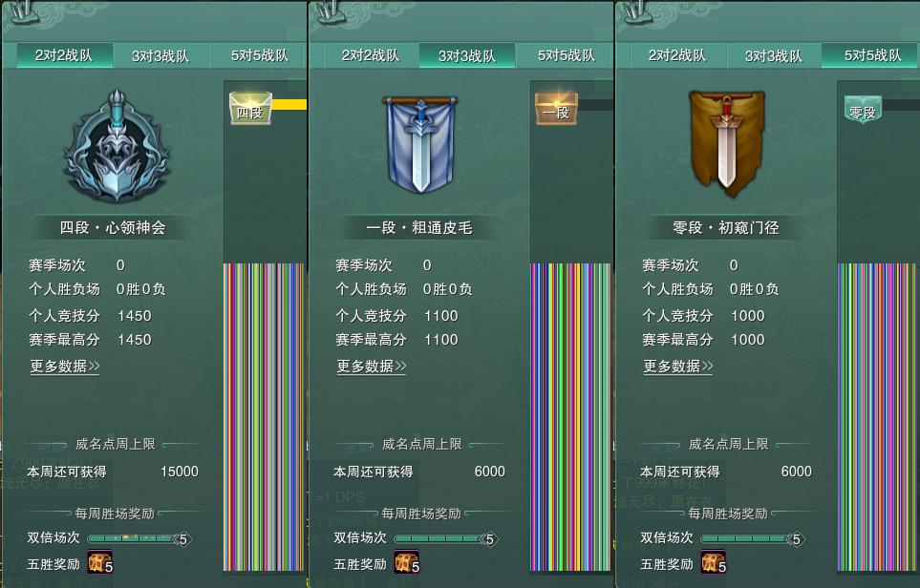
Task: Switch to 3对3战队 tab in middle panel
Action: [467, 55]
